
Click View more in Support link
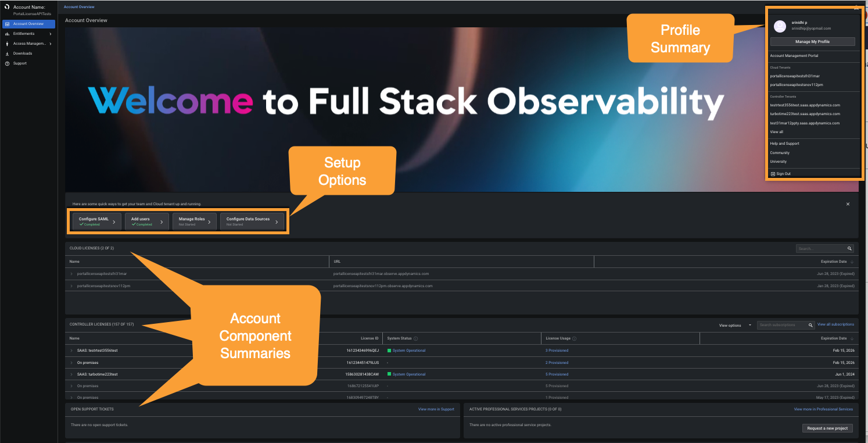tap(436, 409)
